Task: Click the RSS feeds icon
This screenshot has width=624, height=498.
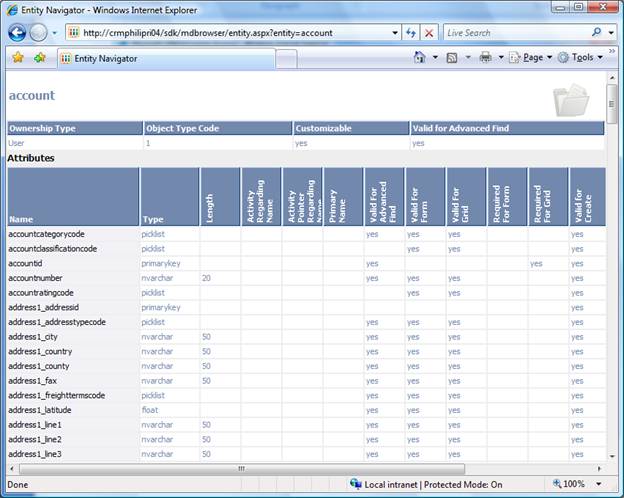Action: [452, 58]
